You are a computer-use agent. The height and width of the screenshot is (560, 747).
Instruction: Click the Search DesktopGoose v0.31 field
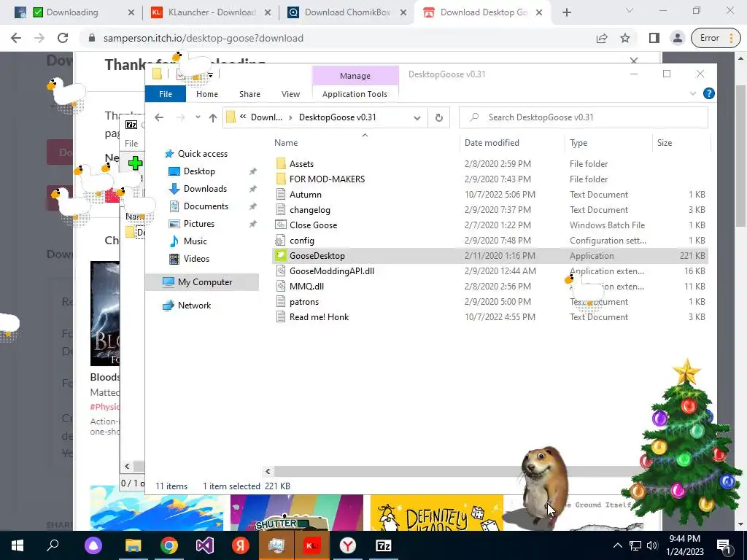[x=583, y=117]
